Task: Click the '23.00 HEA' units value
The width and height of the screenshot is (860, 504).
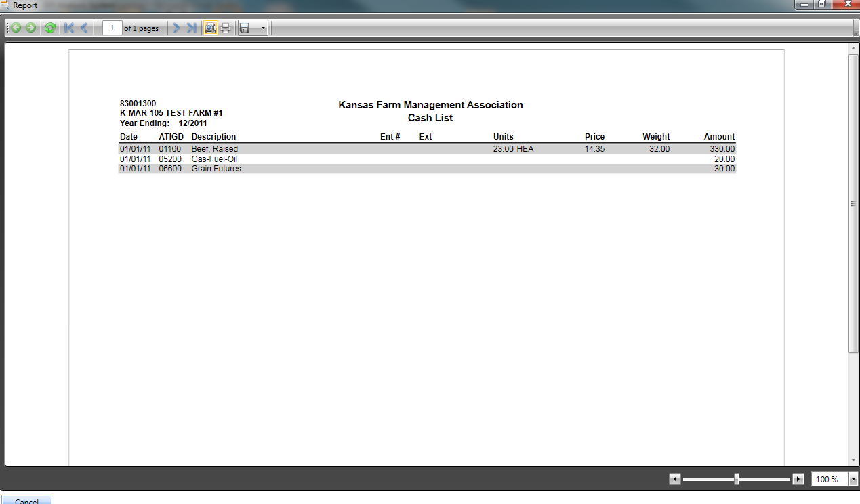Action: [x=514, y=149]
